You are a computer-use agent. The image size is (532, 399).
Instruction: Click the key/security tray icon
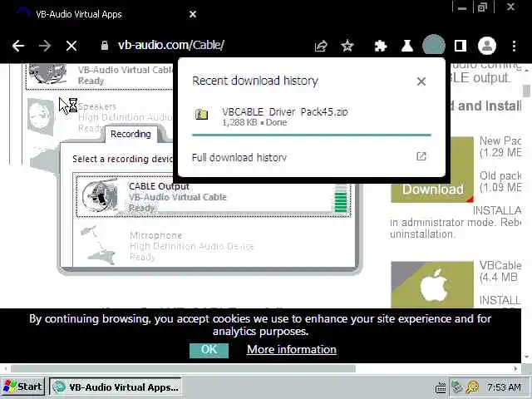tap(473, 387)
